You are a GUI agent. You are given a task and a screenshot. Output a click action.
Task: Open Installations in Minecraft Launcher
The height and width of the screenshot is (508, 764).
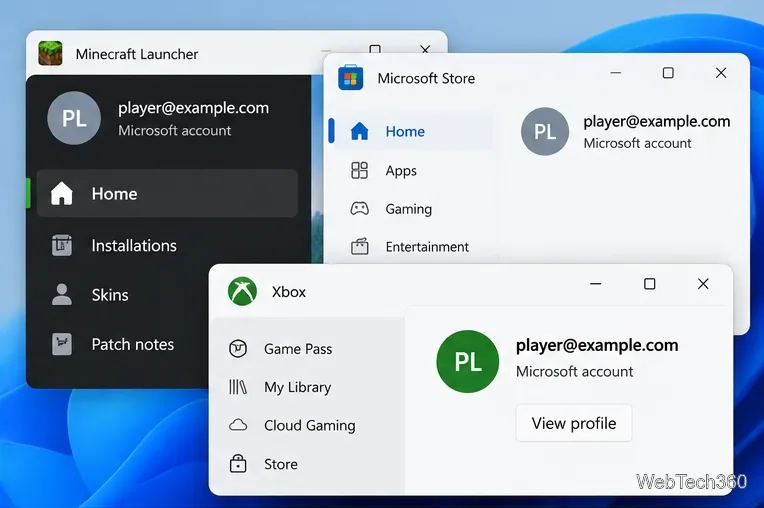pos(134,245)
